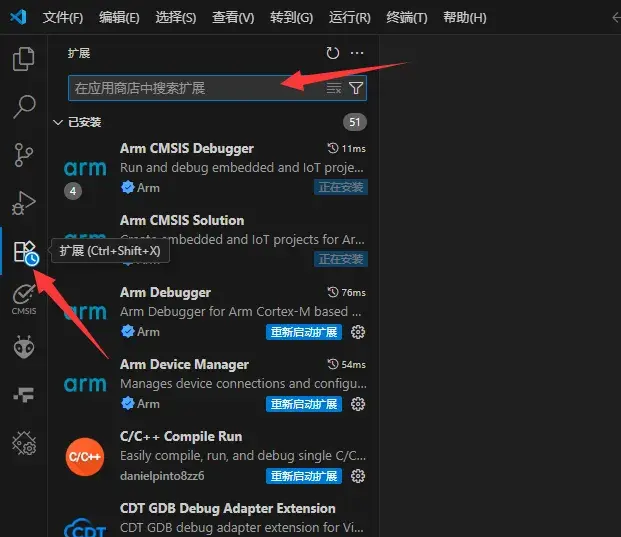The height and width of the screenshot is (537, 621).
Task: Restart extension for C/C++ Compile Run
Action: coord(304,476)
